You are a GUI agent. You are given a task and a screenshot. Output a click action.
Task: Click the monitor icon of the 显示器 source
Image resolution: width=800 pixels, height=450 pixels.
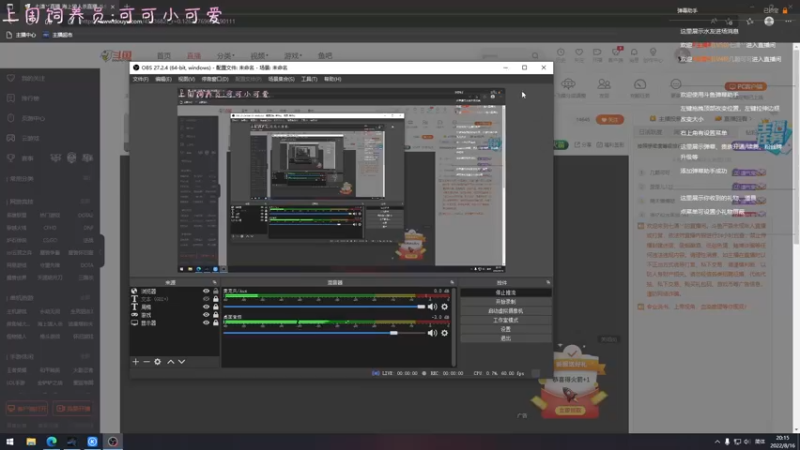134,322
